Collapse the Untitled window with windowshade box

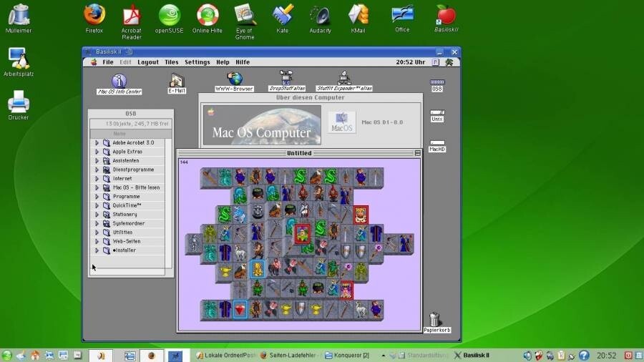[x=418, y=153]
